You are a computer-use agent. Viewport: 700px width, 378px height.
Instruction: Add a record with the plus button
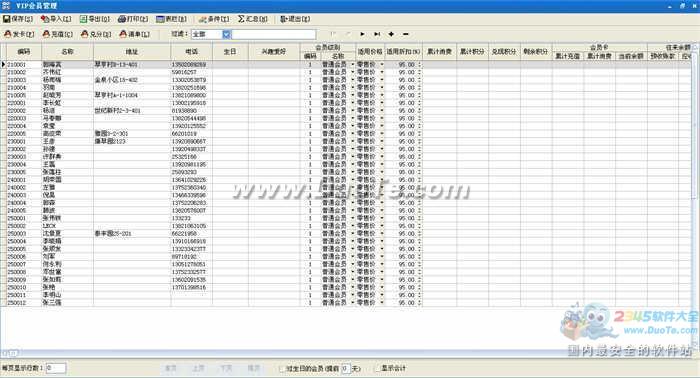(x=391, y=34)
